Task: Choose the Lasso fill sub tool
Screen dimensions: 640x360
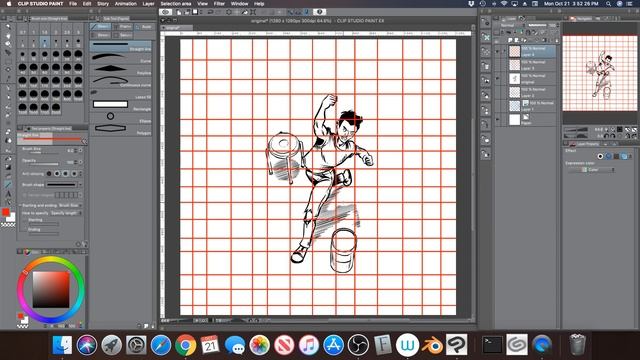Action: point(121,94)
